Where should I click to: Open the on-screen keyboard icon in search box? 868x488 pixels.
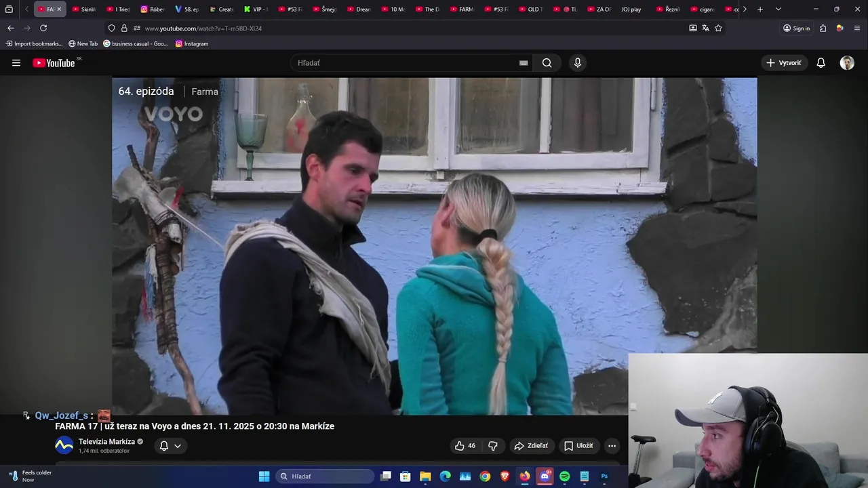tap(524, 63)
